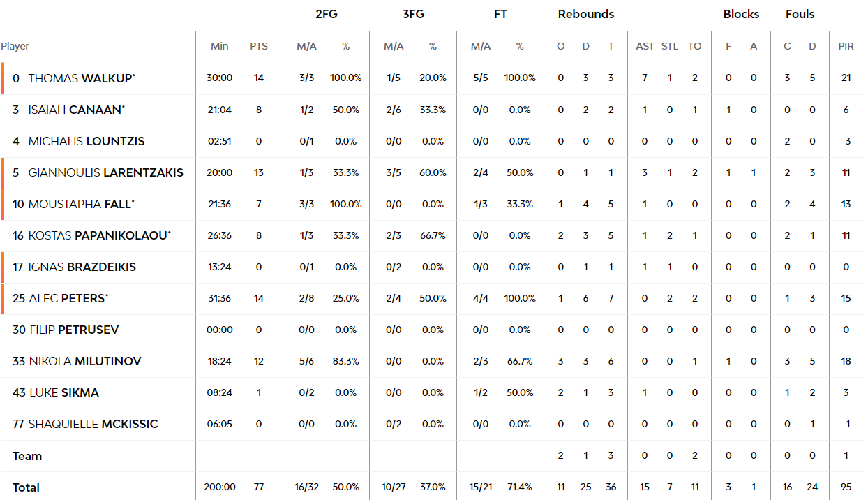
Task: Open Giannoulis Larentzakis player profile
Action: (x=106, y=172)
